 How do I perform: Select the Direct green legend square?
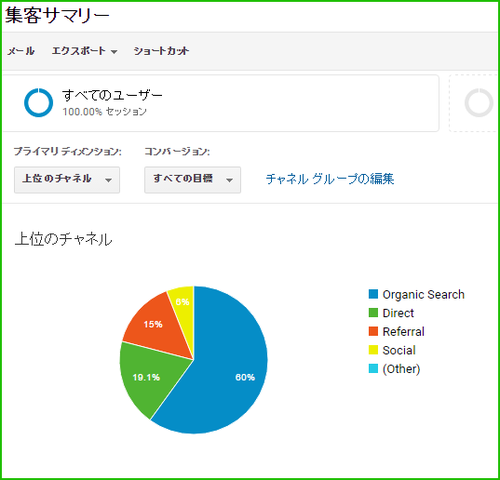click(373, 313)
